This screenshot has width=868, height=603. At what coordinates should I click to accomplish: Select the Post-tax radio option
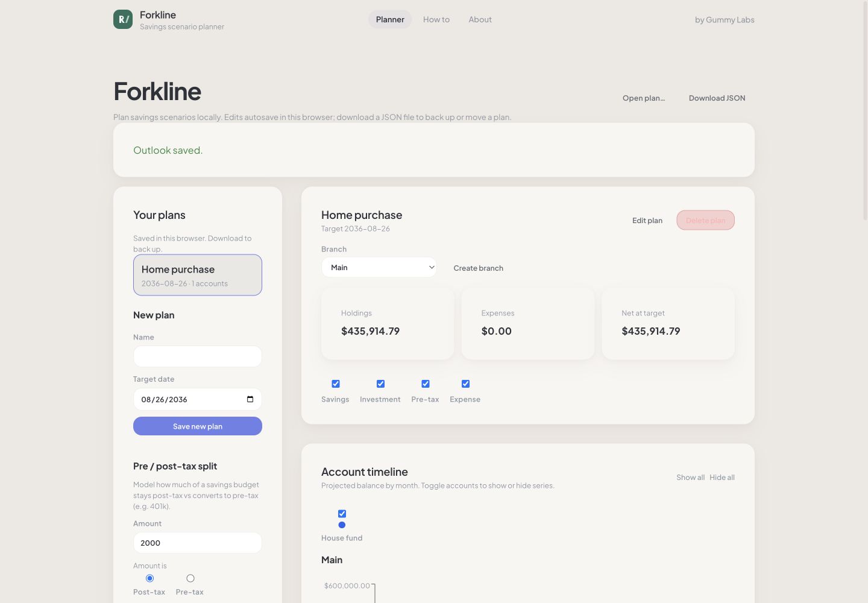click(x=149, y=578)
